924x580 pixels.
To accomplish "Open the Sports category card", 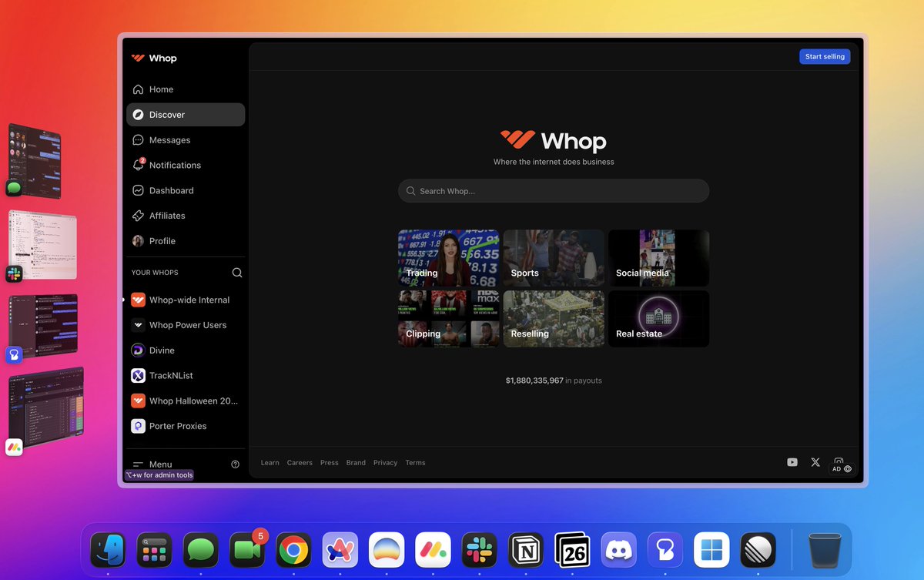I will pyautogui.click(x=554, y=258).
